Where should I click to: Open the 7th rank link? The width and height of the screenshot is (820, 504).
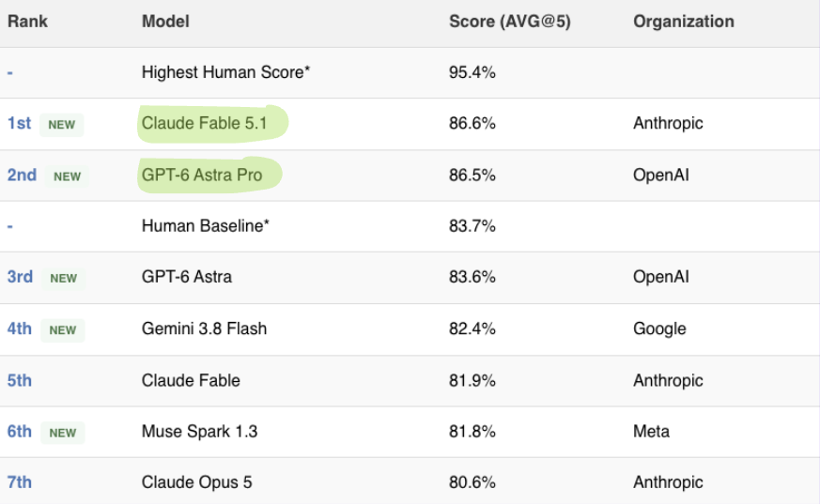click(x=20, y=482)
